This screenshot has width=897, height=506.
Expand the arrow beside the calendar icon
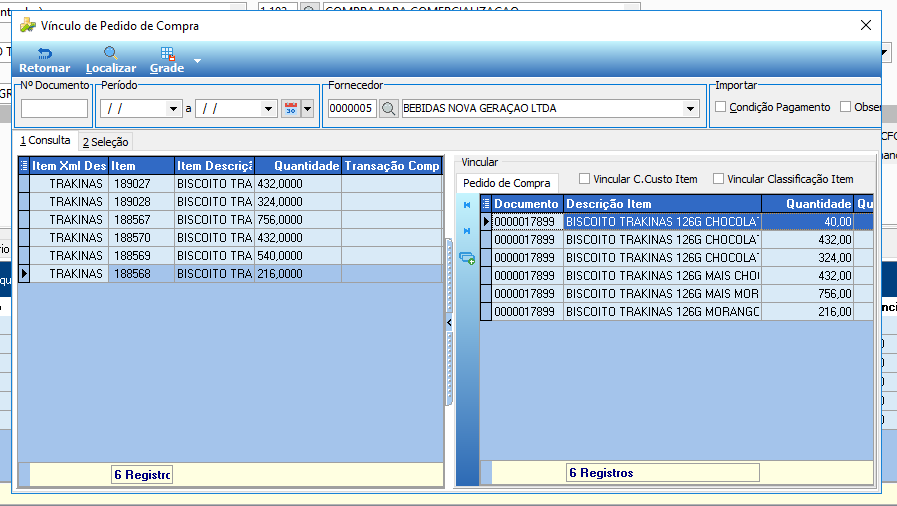point(308,108)
